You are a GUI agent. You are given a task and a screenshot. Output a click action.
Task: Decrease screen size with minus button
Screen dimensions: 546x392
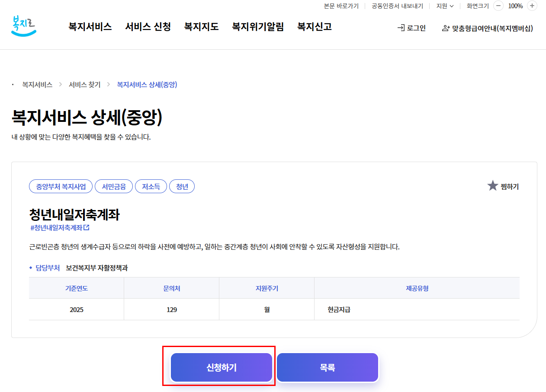pos(498,6)
